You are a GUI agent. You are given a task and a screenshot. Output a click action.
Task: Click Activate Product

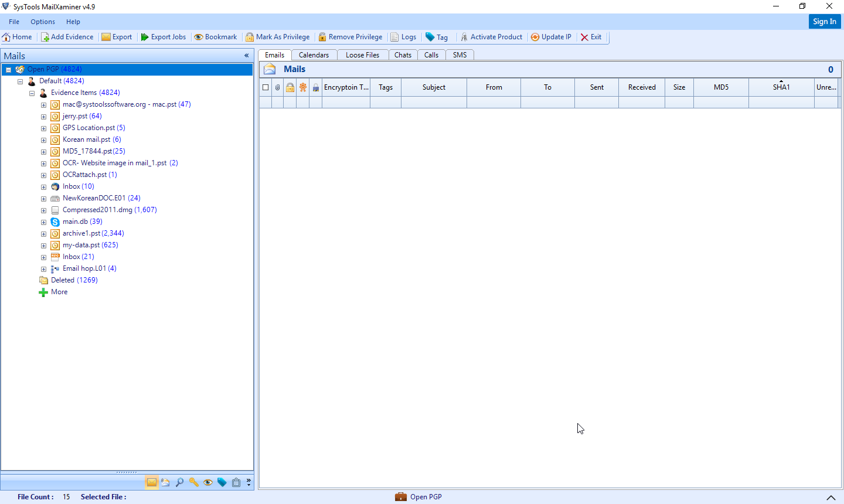click(x=491, y=37)
